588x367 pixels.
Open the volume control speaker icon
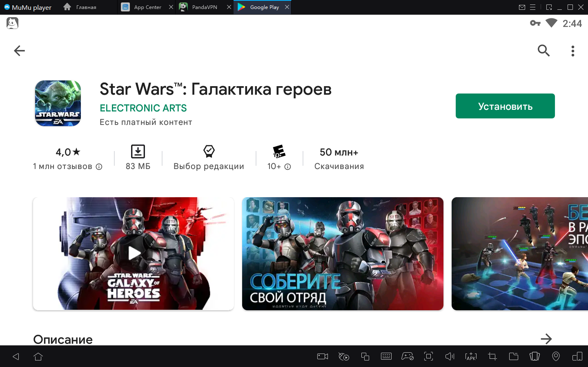(x=450, y=356)
